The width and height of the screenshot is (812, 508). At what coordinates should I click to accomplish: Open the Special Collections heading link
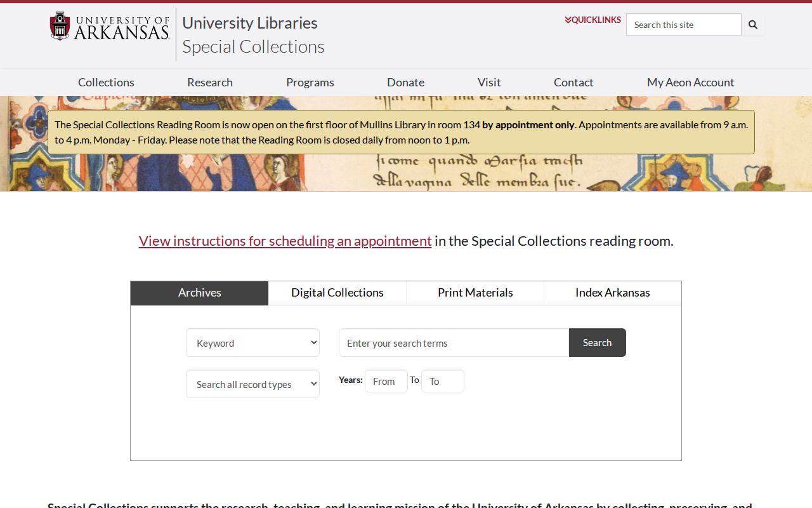253,46
